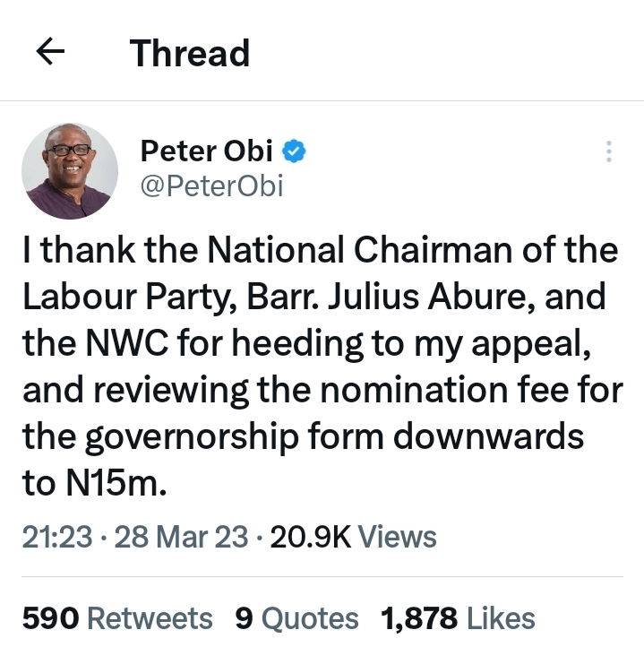The image size is (644, 647).
Task: Go back using the left arrow
Action: 51,53
